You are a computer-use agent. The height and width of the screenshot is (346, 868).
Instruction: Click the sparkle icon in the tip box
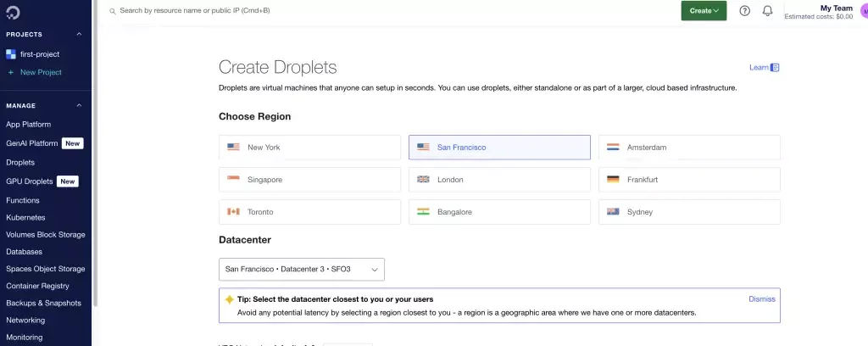[229, 299]
